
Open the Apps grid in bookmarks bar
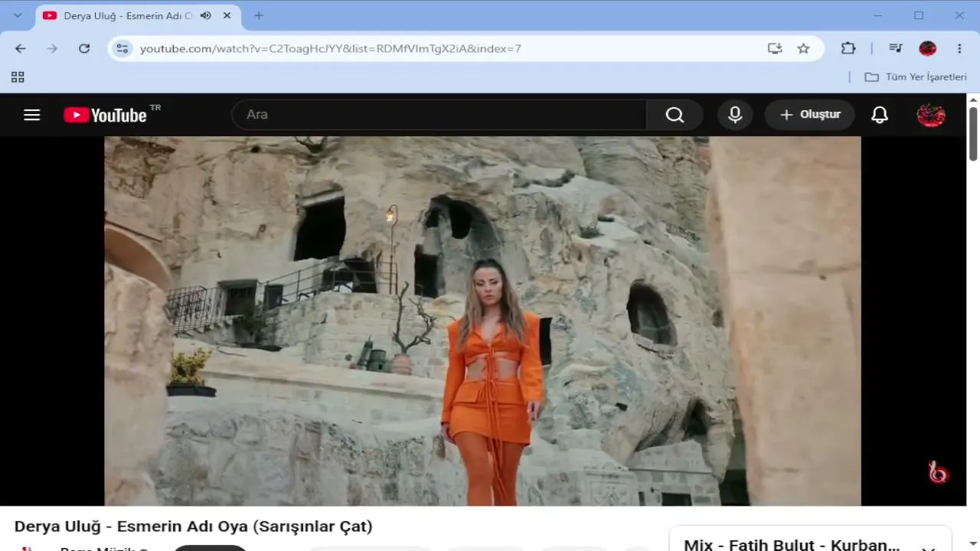18,77
